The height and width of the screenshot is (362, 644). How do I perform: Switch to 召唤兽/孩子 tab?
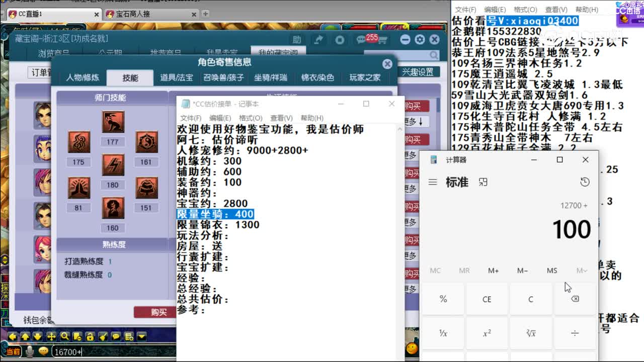click(223, 77)
